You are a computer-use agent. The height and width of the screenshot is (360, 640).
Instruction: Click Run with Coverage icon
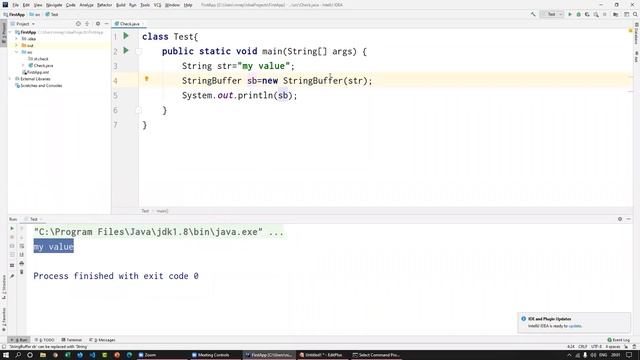[587, 14]
